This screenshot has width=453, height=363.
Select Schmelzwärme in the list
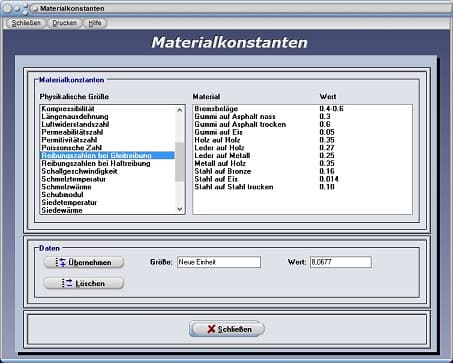tap(107, 187)
